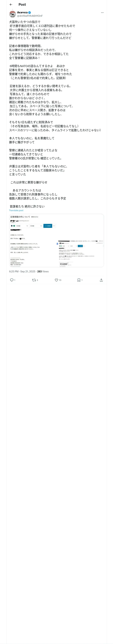Screen dimensions: 113x644
Task: Go back using the left arrow icon
Action: [x=11, y=5]
